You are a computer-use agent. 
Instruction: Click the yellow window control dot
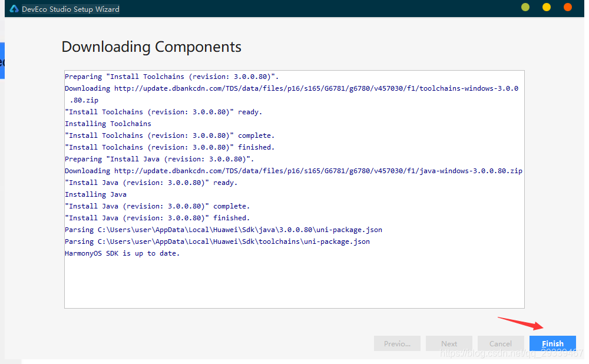pyautogui.click(x=546, y=7)
